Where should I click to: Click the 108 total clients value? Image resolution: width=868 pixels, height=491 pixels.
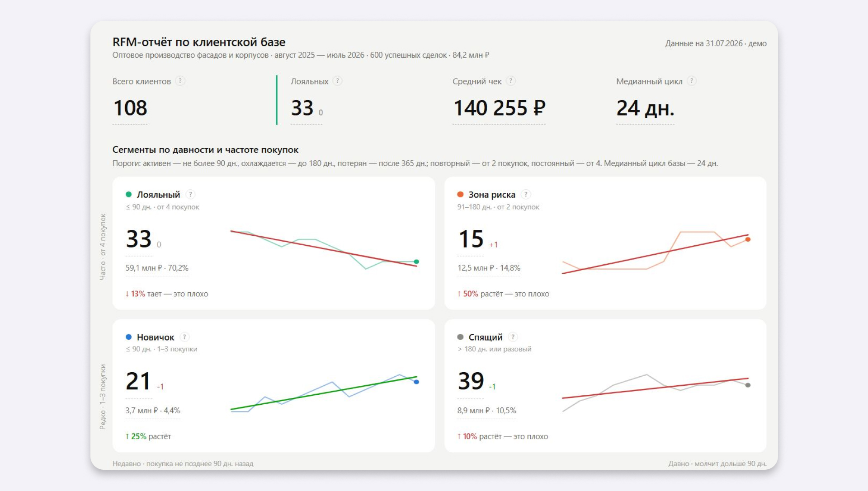click(130, 108)
